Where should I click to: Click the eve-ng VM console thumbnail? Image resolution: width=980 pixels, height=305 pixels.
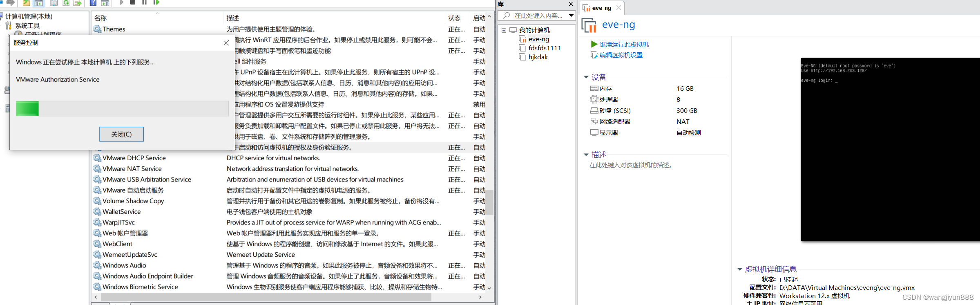click(x=890, y=149)
